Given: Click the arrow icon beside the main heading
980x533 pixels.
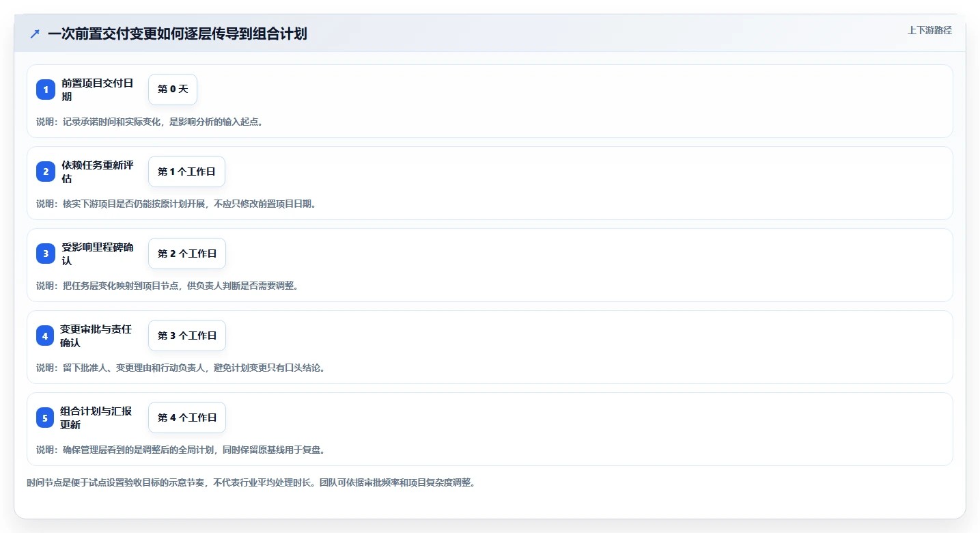Looking at the screenshot, I should click(35, 33).
